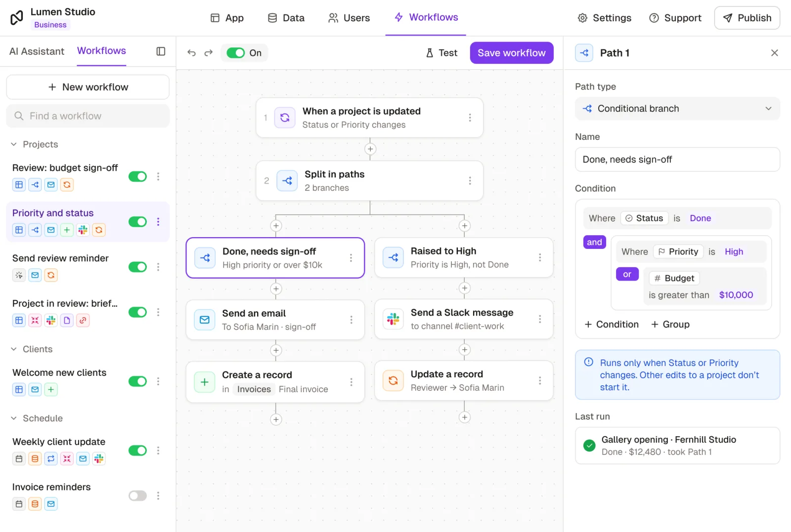Open the more menu for Weekly client update
The image size is (791, 532).
tap(158, 450)
